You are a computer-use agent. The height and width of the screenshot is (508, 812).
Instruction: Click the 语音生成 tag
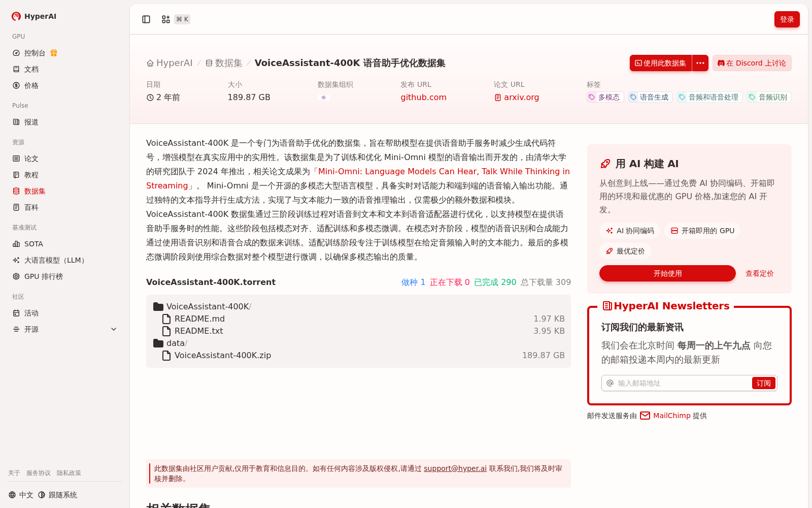tap(650, 97)
